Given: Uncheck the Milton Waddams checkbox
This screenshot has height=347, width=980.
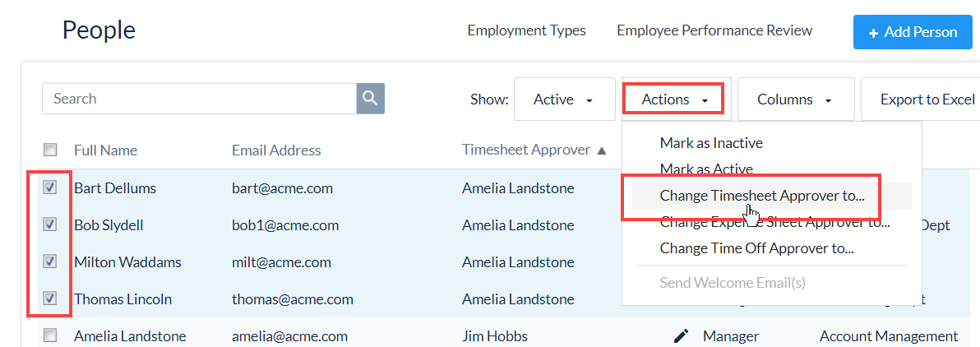Looking at the screenshot, I should [50, 261].
